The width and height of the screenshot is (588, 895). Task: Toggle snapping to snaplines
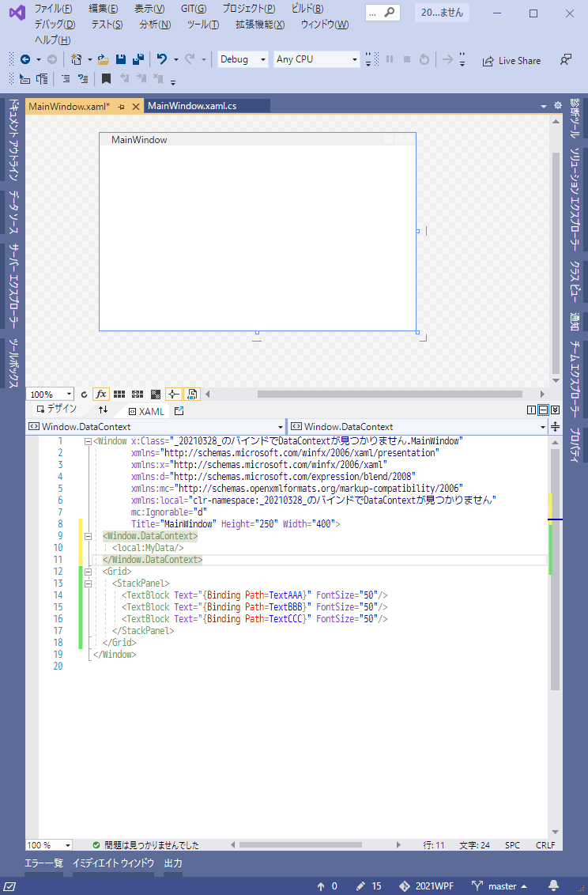click(x=174, y=394)
